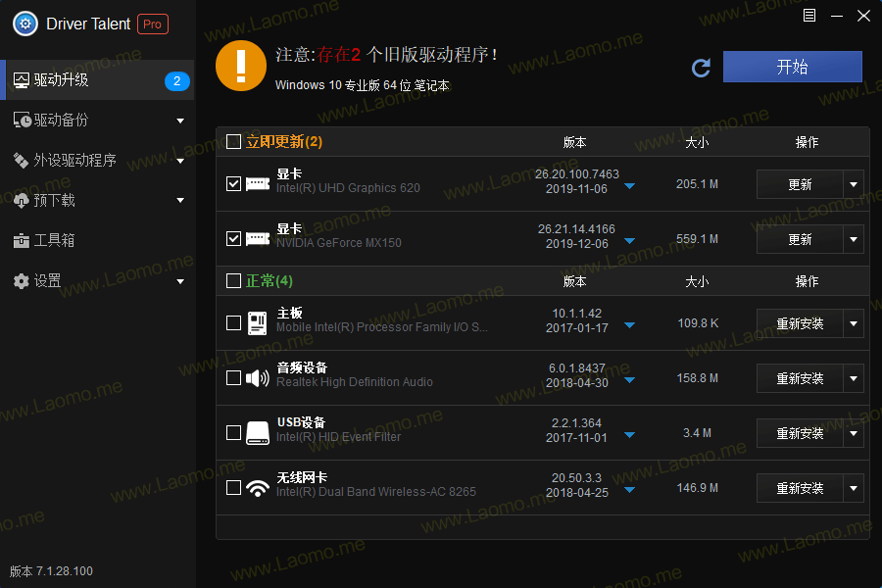The width and height of the screenshot is (882, 588).
Task: Open version dropdown for Intel UHD Graphics 620
Action: (629, 186)
